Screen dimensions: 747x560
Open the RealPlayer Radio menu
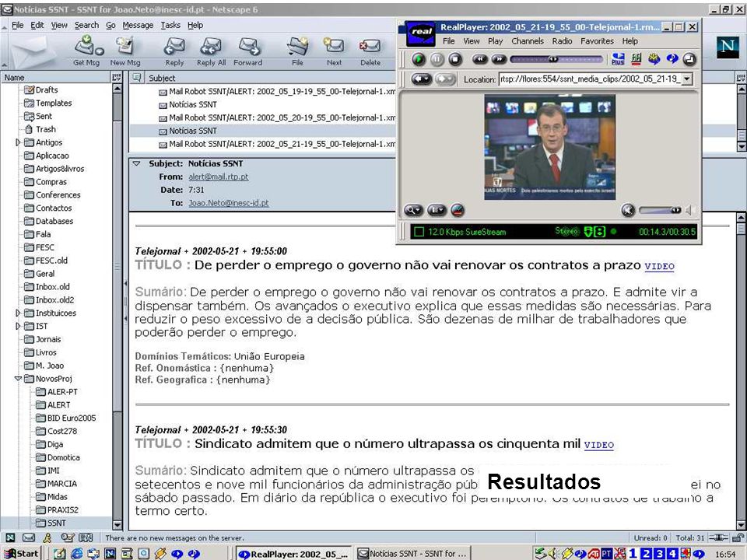(562, 41)
